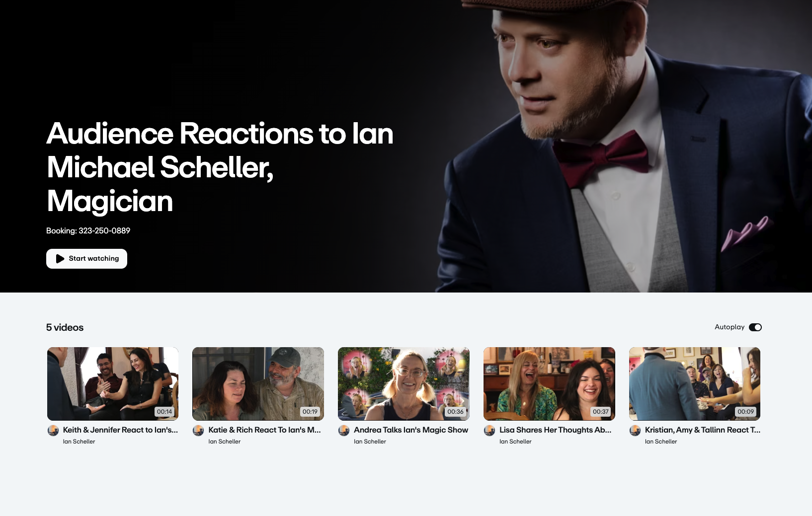Viewport: 812px width, 516px height.
Task: Click the Kristian, Amy & Tallinn React title
Action: [x=702, y=430]
